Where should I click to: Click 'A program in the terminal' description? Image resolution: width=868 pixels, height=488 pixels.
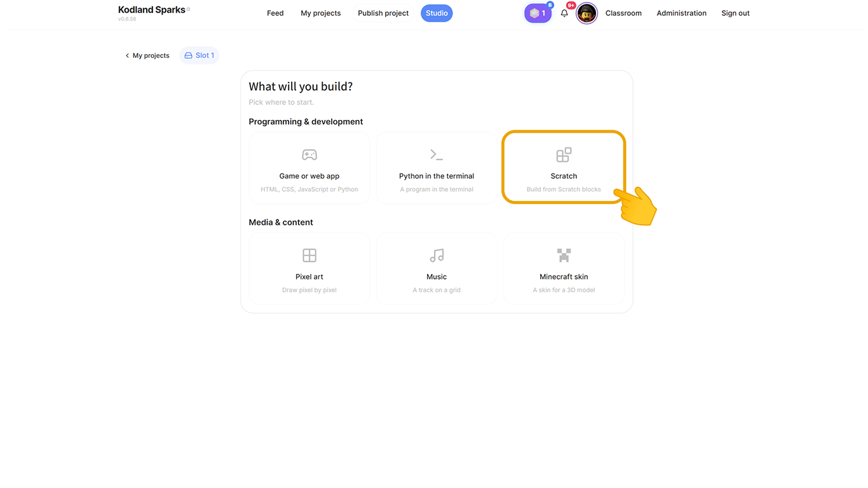(x=437, y=189)
